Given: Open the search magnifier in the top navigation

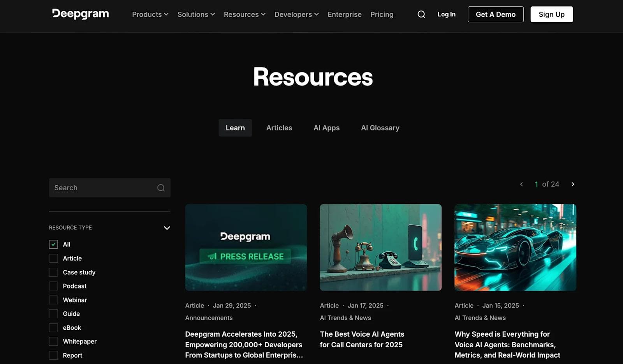Looking at the screenshot, I should [x=421, y=14].
